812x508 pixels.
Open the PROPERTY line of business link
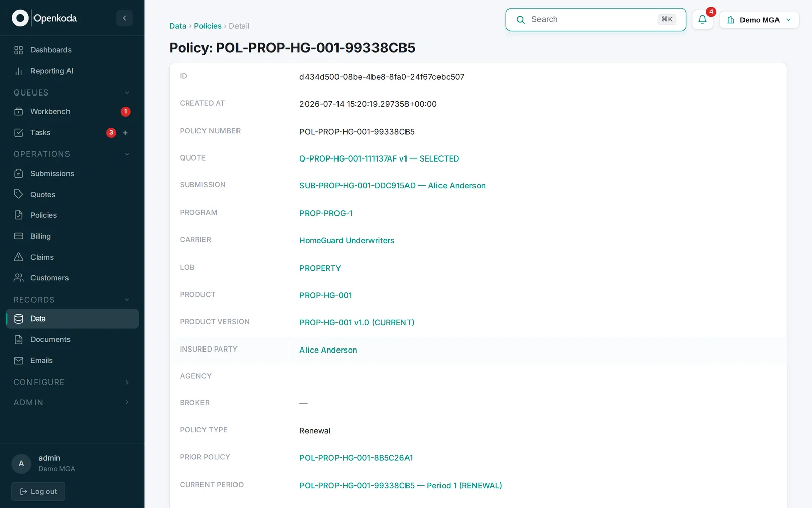(320, 268)
